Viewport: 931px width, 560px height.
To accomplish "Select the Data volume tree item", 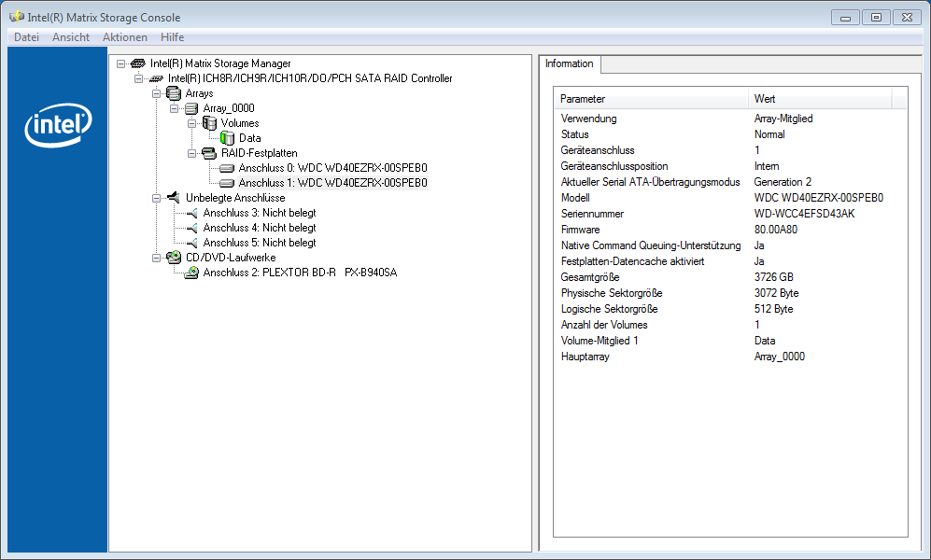I will 250,138.
